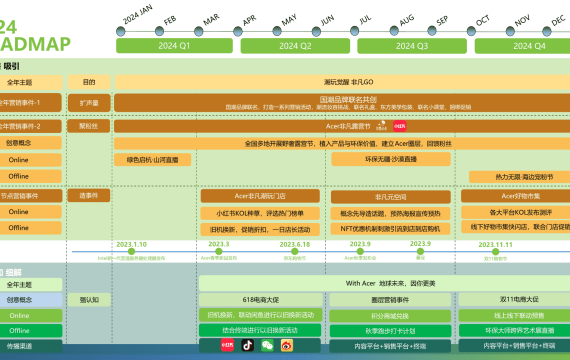Viewport: 570px width, 360px height.
Task: Click the 2023.9 milestone labeled Acer秋季发布会
Action: [x=360, y=251]
